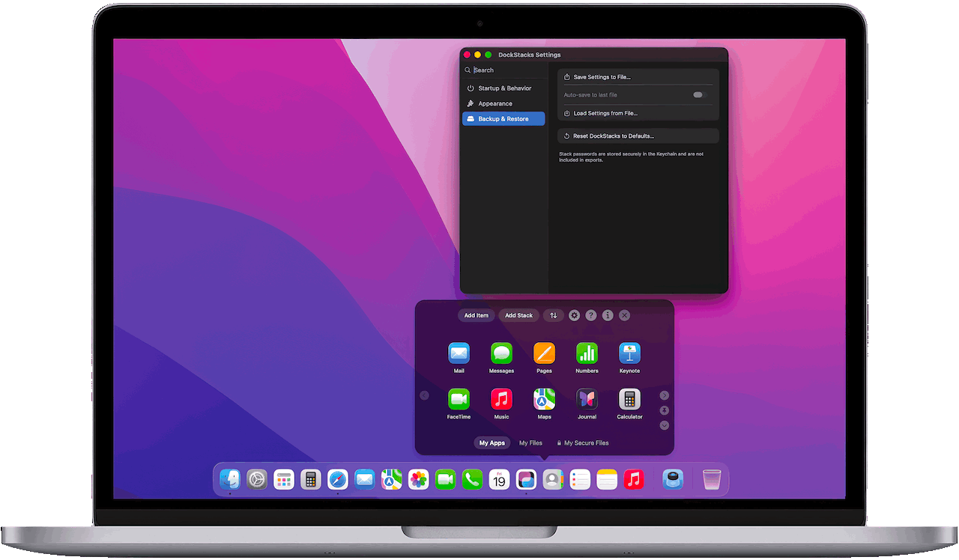Open Calendar showing 19 in the Dock
959x560 pixels.
coord(500,479)
